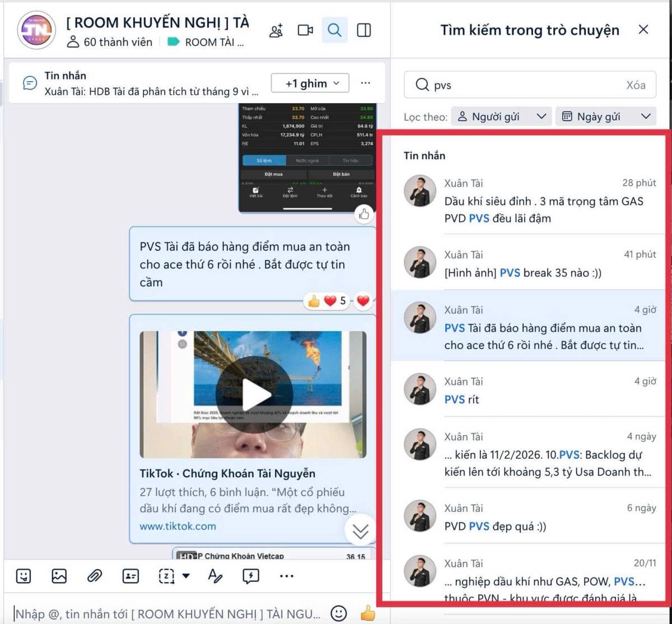Click the message input box
The width and height of the screenshot is (672, 624).
coord(168,613)
